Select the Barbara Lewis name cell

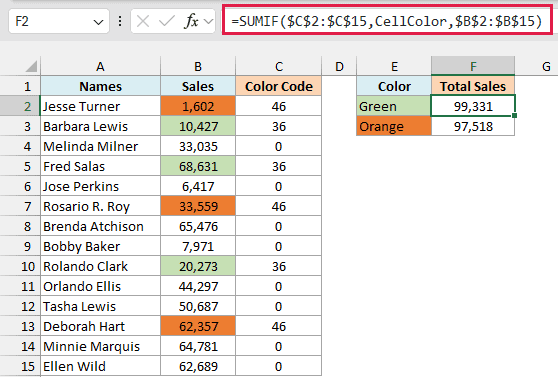[x=100, y=126]
